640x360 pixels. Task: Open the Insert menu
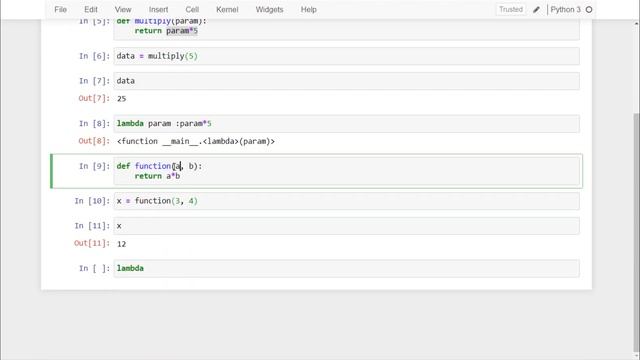pyautogui.click(x=158, y=9)
